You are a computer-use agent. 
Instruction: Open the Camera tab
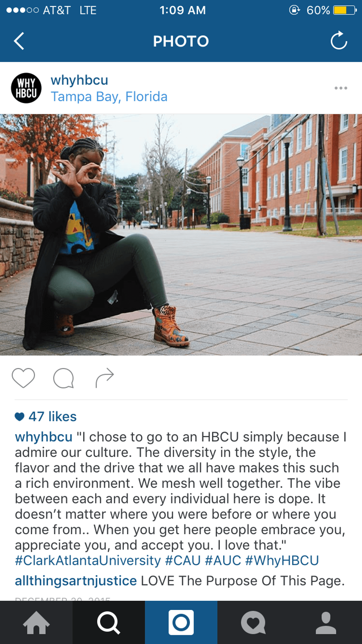(x=181, y=623)
